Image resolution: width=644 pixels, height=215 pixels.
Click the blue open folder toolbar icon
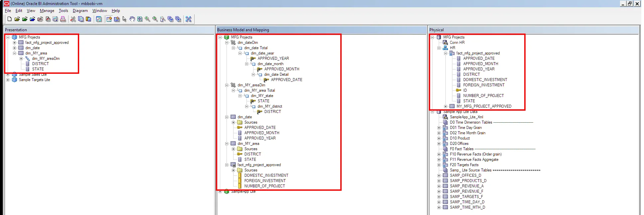(32, 19)
